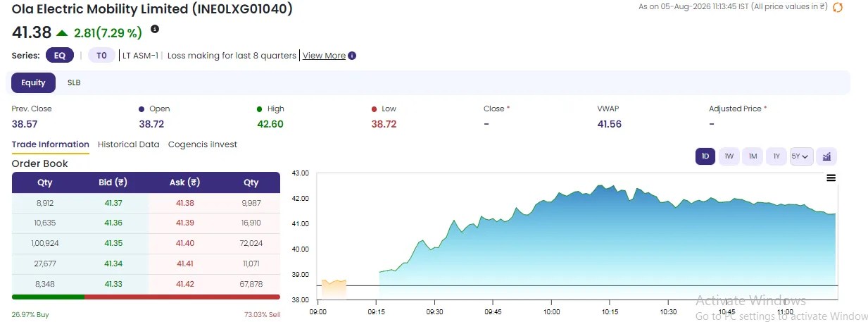Click ask quantity 72,024
The image size is (868, 322).
coord(251,243)
